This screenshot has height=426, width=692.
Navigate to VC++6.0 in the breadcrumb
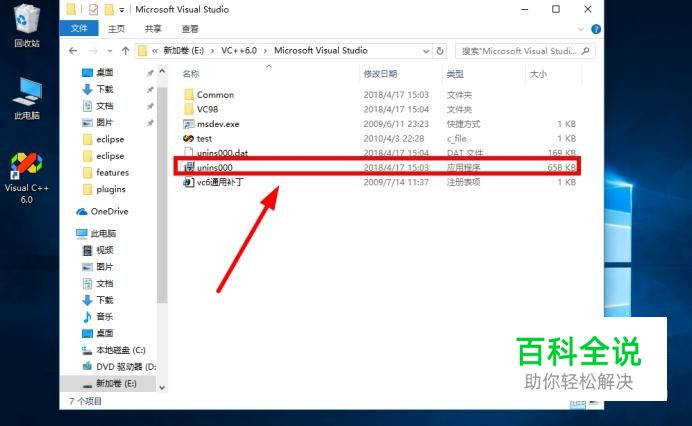(239, 51)
